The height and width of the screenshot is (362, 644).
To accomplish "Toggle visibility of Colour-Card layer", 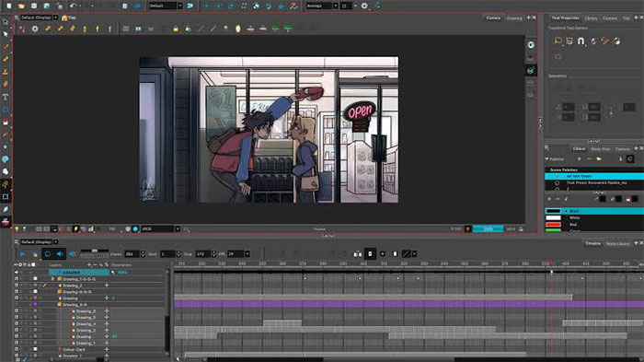I will [17, 349].
